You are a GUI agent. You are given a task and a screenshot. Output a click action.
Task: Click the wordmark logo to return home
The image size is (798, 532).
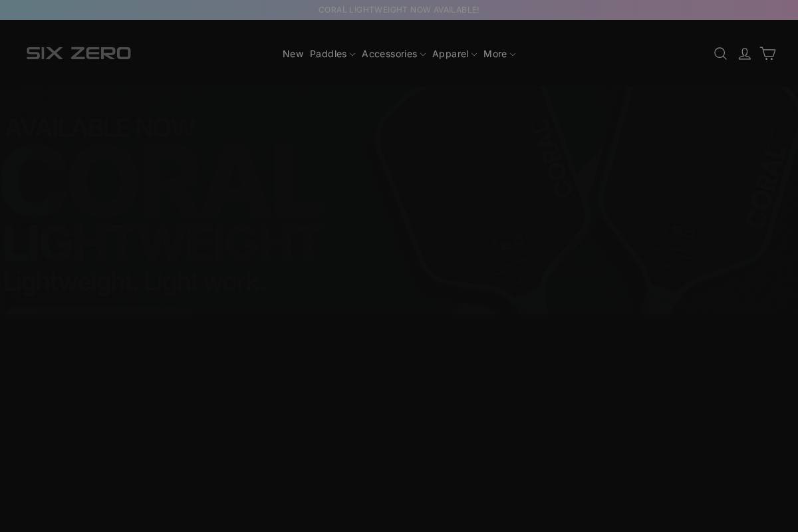click(78, 53)
